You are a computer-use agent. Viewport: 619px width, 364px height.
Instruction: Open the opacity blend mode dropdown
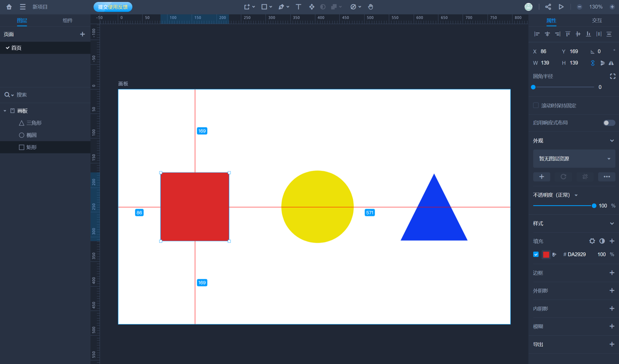[576, 195]
